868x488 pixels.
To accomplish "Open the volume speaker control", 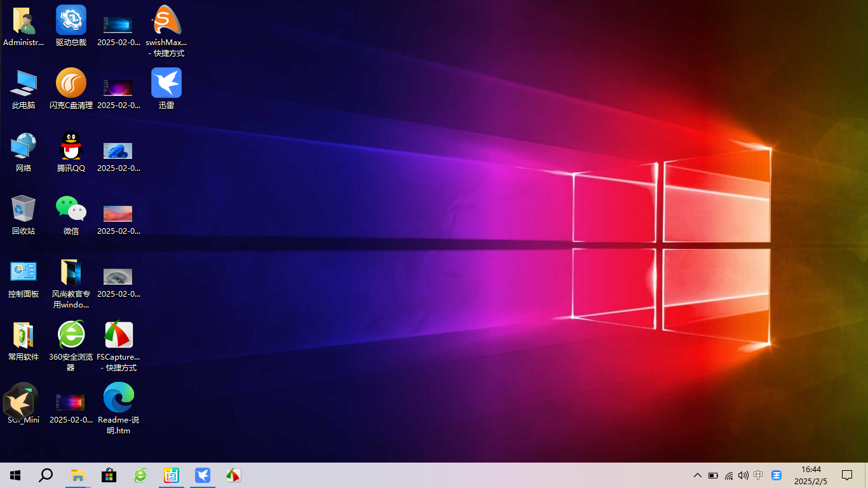I will point(743,475).
